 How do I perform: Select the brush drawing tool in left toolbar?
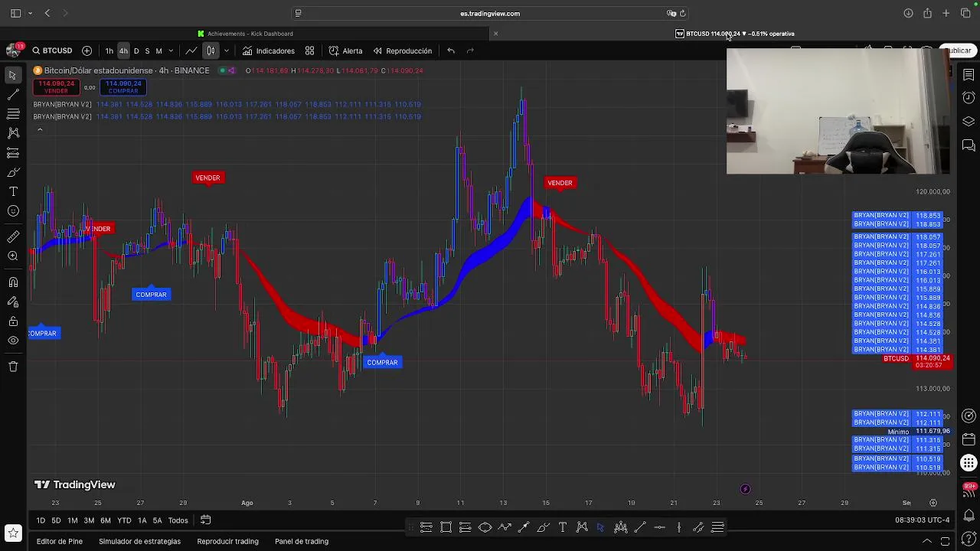point(13,172)
